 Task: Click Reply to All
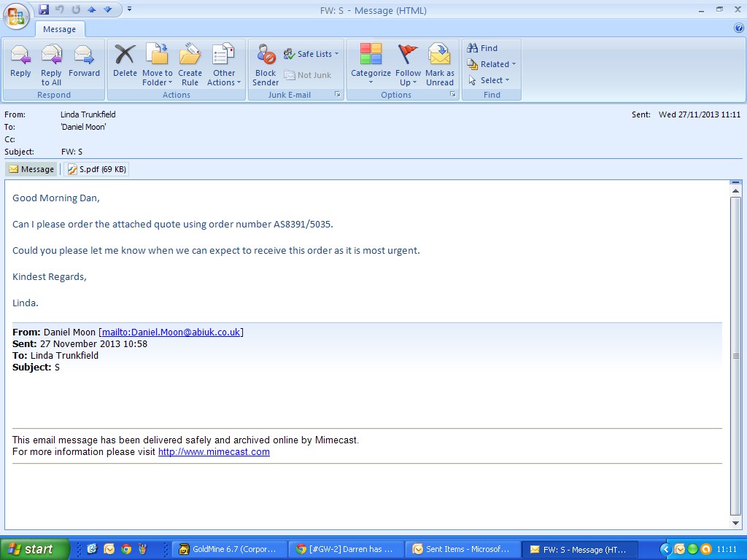pyautogui.click(x=51, y=65)
